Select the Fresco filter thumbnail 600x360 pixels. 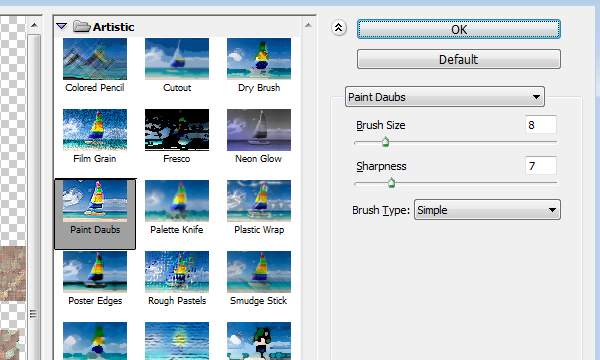click(177, 130)
